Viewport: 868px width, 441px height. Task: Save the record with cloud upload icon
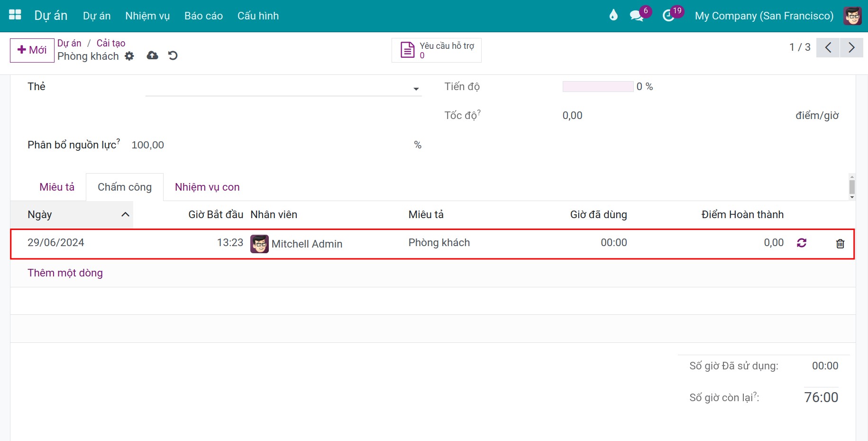click(152, 55)
